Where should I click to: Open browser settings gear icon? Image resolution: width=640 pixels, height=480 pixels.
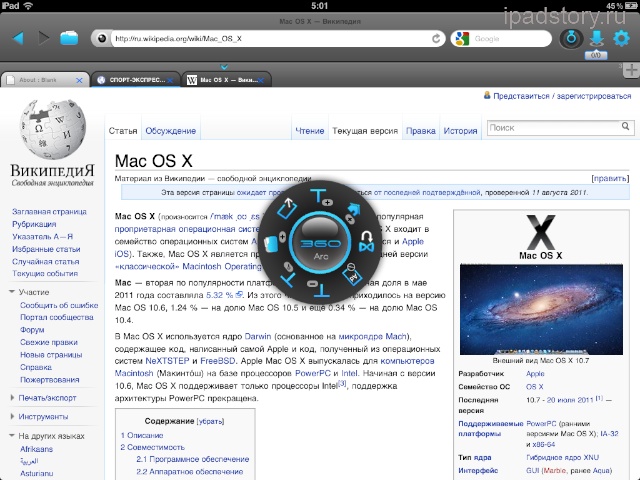622,38
